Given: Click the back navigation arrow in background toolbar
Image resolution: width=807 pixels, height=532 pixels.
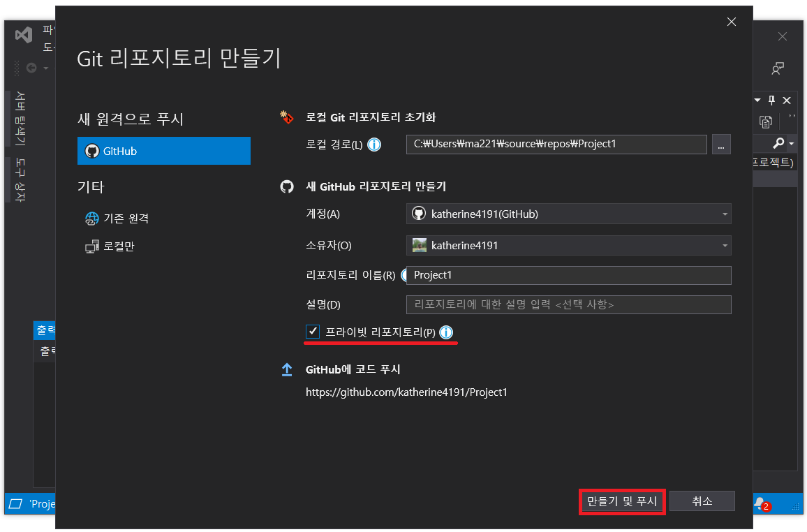Looking at the screenshot, I should 31,68.
